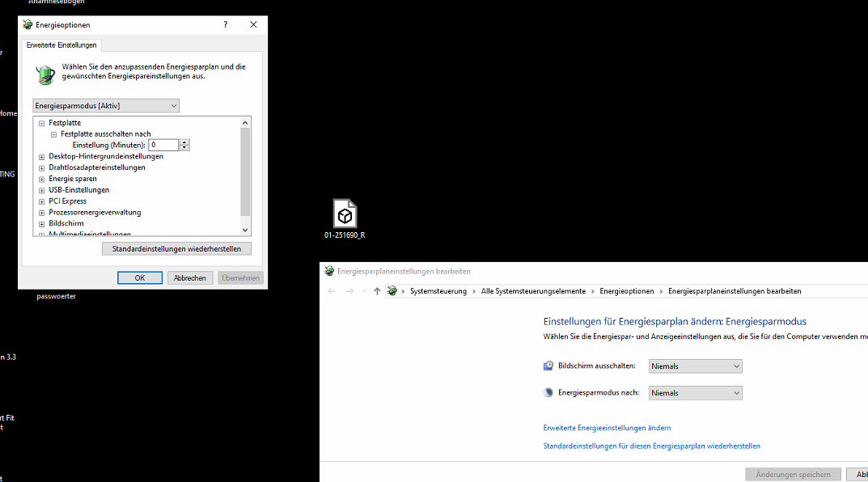
Task: Expand Prozessorenergieverwaltung settings
Action: tap(41, 213)
